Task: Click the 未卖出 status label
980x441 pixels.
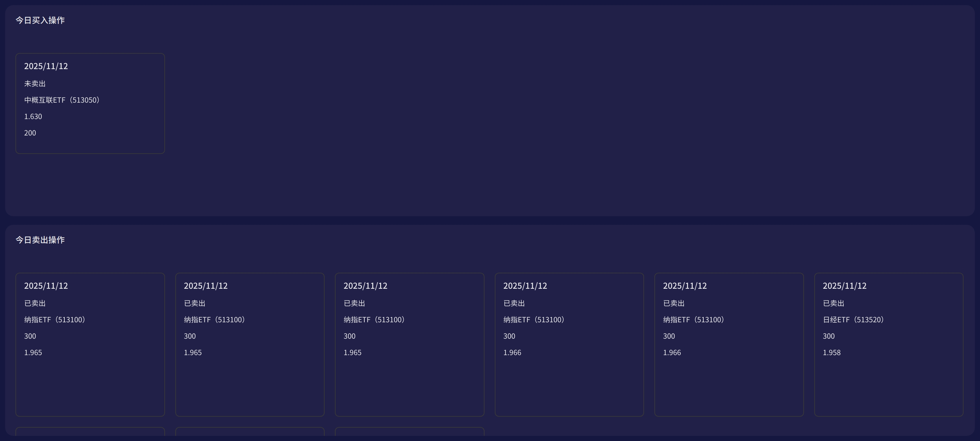Action: pos(35,83)
